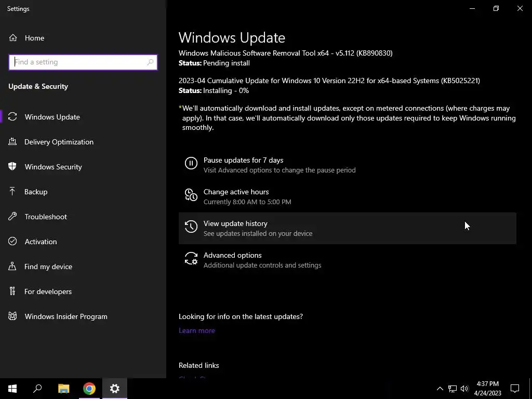Open Delivery Optimization page
The height and width of the screenshot is (399, 532).
[83, 142]
